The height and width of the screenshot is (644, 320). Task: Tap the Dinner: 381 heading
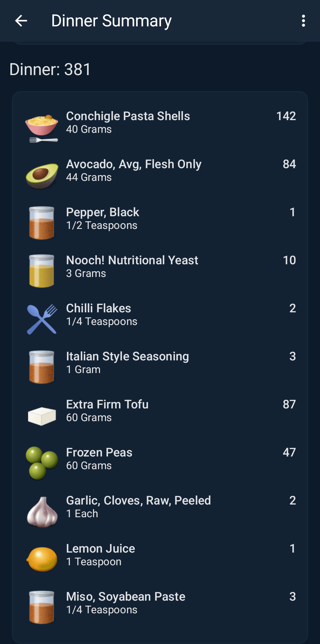pyautogui.click(x=50, y=69)
